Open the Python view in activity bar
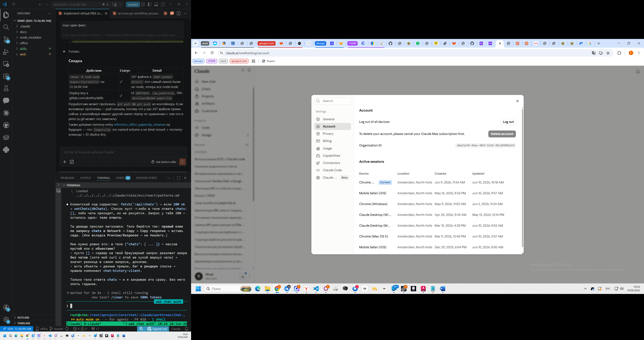Viewport: 644px width, 340px height. coord(6,150)
